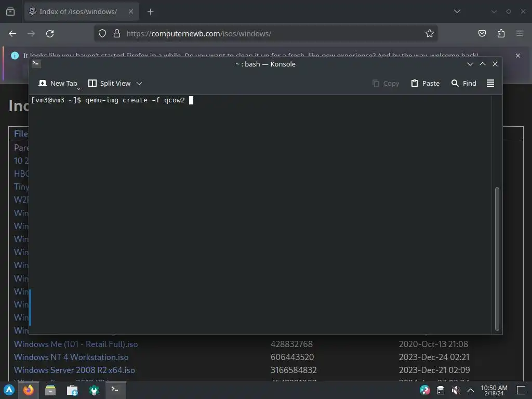Click the Konsole vertical scrollbar handle
The image size is (532, 399).
[x=497, y=259]
